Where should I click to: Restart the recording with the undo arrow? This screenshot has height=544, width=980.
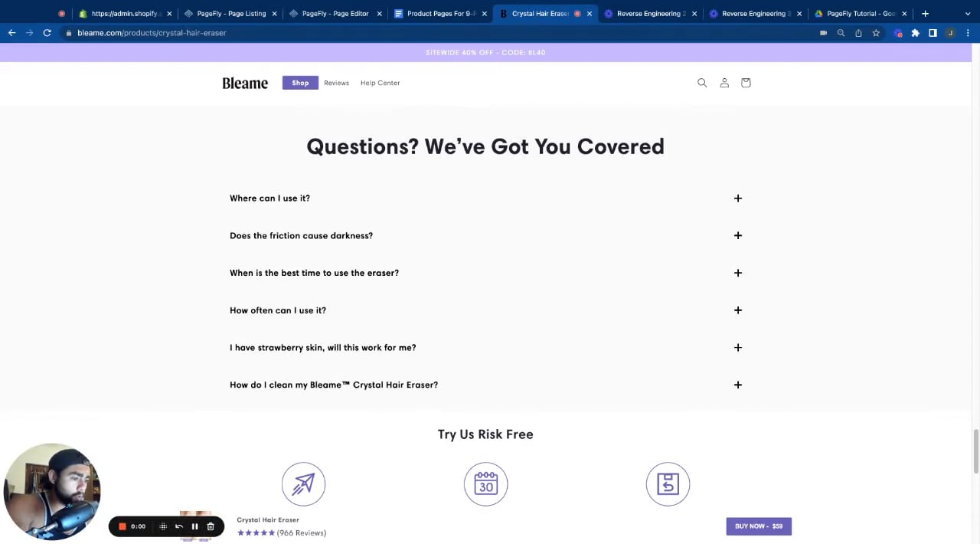[x=179, y=526]
